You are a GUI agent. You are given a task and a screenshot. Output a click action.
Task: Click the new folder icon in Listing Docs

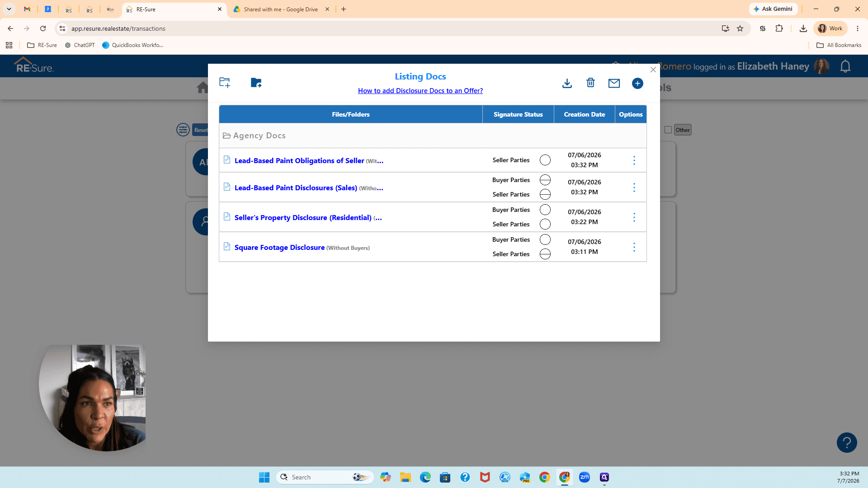225,83
